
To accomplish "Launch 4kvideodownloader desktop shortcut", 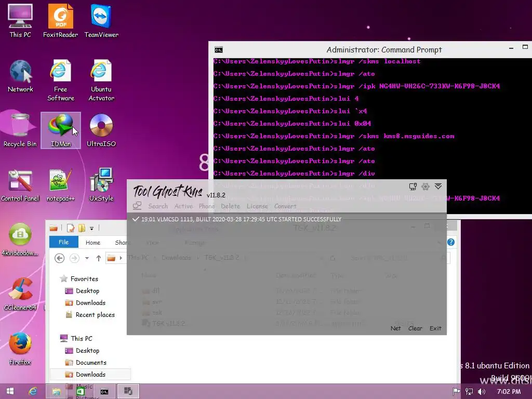I will coord(20,240).
